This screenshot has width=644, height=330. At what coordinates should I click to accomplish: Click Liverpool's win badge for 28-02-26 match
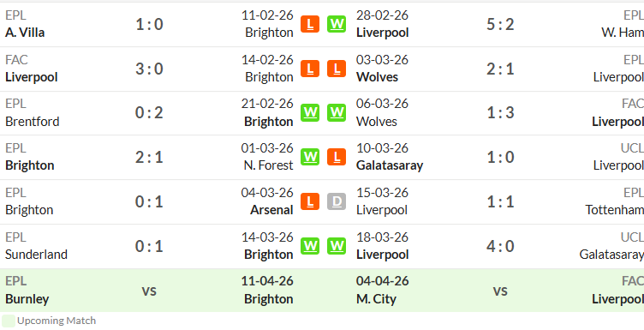tap(337, 24)
